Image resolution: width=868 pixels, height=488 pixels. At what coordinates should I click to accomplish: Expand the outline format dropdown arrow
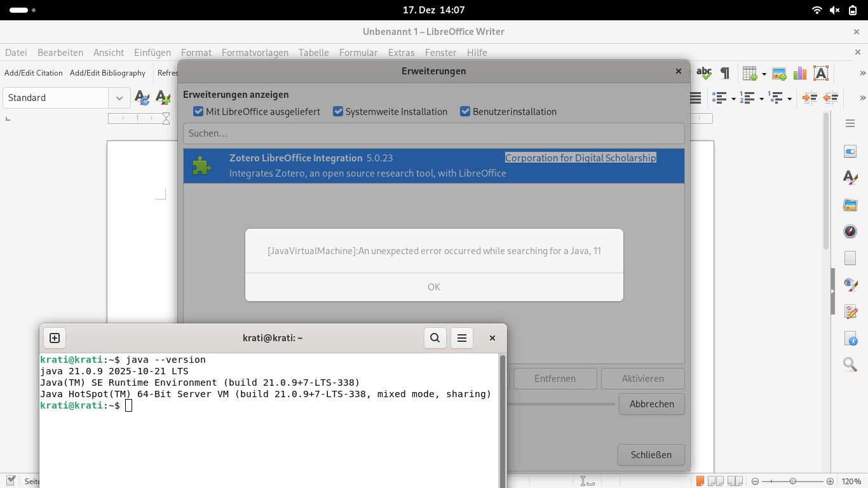(x=789, y=98)
